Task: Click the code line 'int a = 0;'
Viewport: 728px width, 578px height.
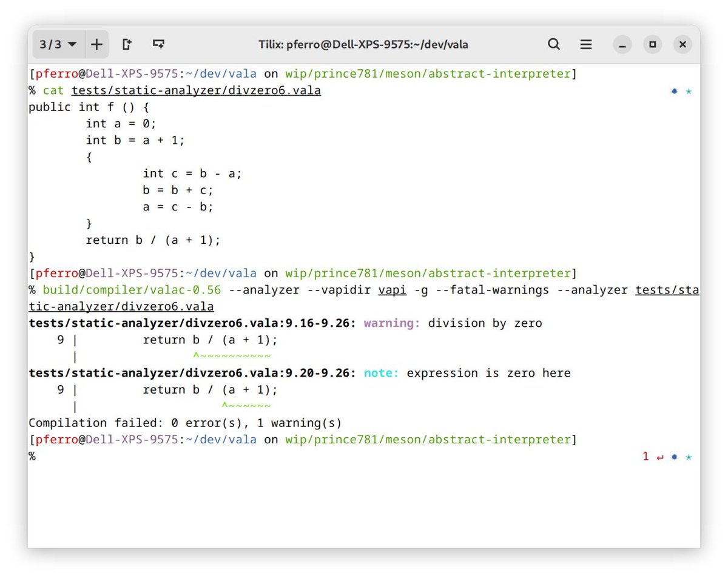Action: pos(121,124)
